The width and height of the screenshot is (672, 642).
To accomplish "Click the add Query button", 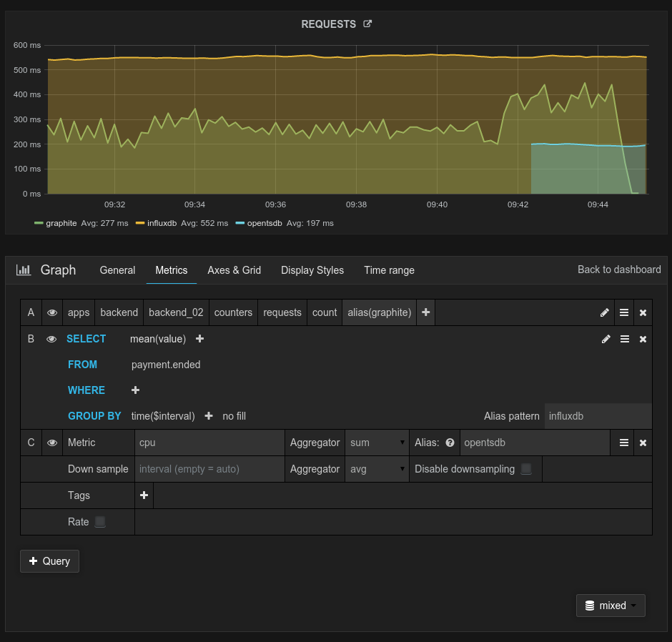I will pos(49,561).
